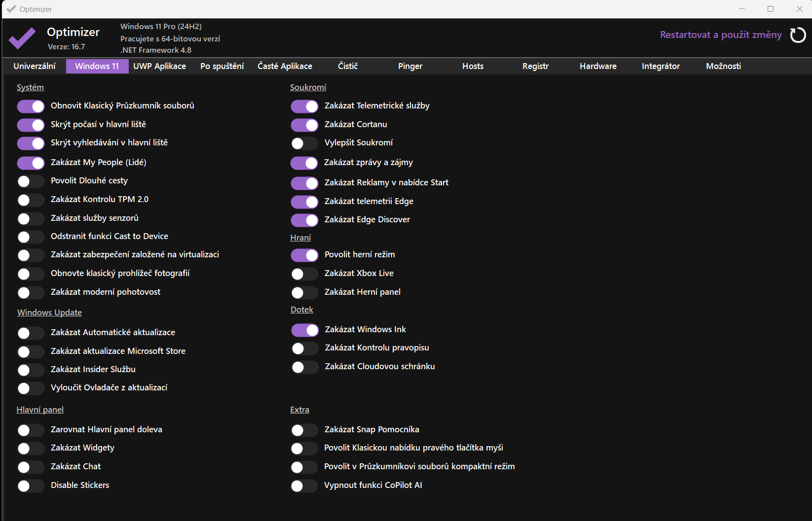
Task: Click the purple Optimizer checkmark logo
Action: pyautogui.click(x=22, y=38)
